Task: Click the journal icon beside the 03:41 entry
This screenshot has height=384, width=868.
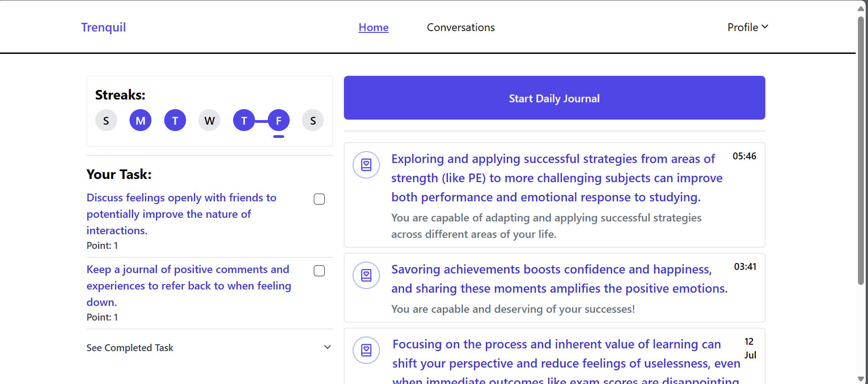Action: [366, 275]
